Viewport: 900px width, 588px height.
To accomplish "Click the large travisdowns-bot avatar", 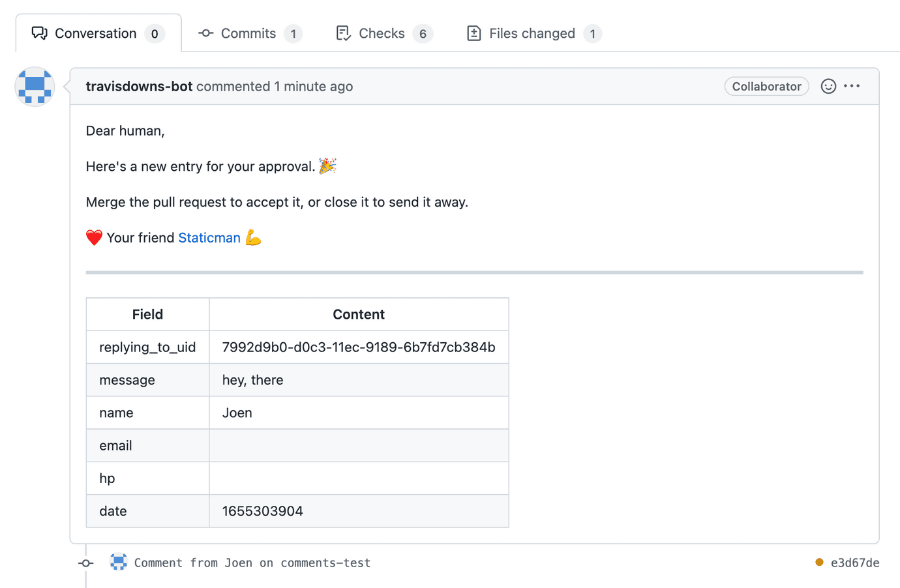I will coord(35,86).
